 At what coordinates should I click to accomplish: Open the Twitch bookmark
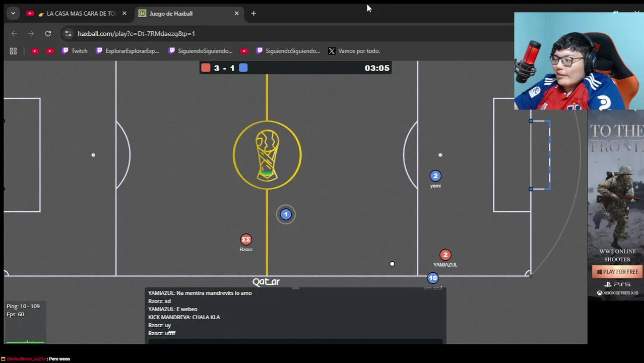(x=75, y=51)
